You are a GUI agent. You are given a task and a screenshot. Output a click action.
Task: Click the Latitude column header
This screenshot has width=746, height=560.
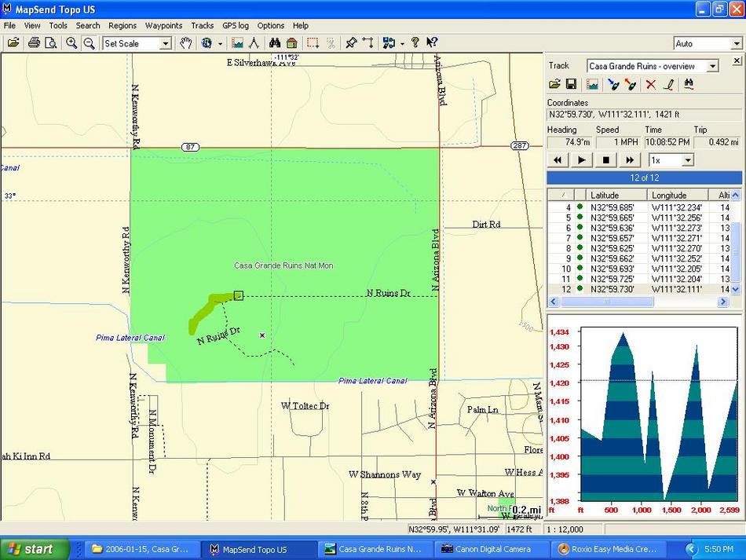tap(616, 195)
